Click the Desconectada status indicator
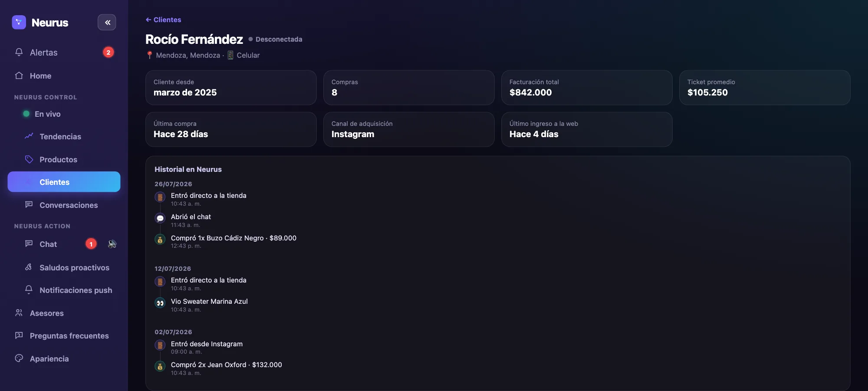The height and width of the screenshot is (391, 868). pos(275,39)
